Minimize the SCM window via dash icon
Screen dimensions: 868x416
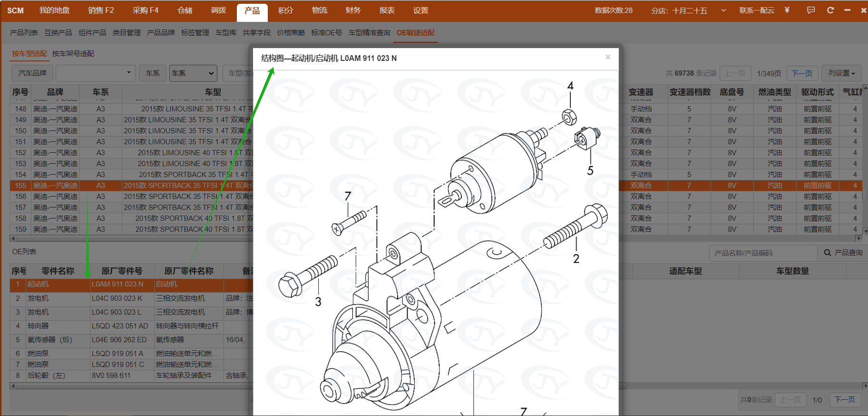pos(847,10)
